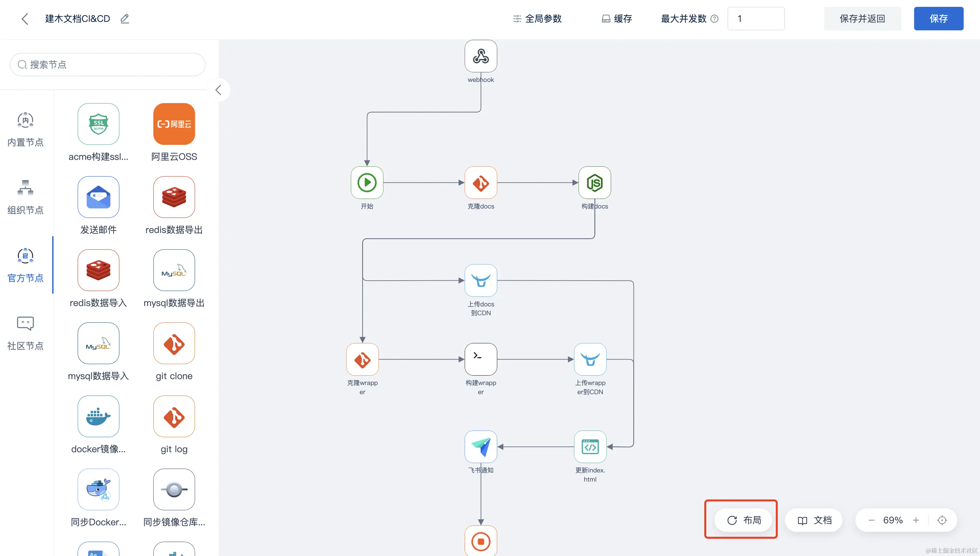
Task: Choose the 发送邮件 mail node
Action: 99,197
